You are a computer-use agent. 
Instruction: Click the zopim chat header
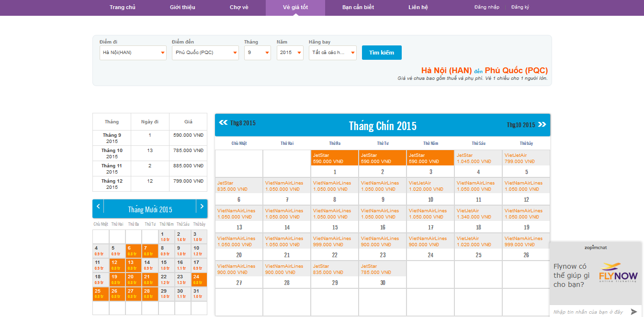(x=596, y=247)
